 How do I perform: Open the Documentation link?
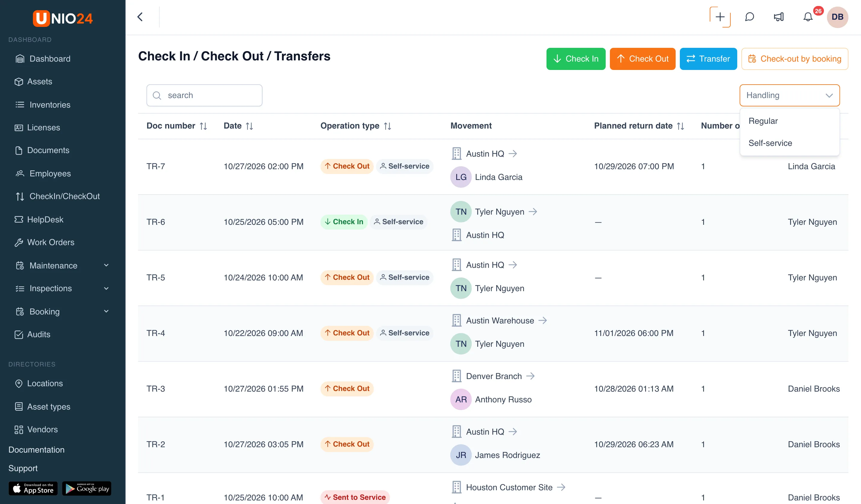36,450
